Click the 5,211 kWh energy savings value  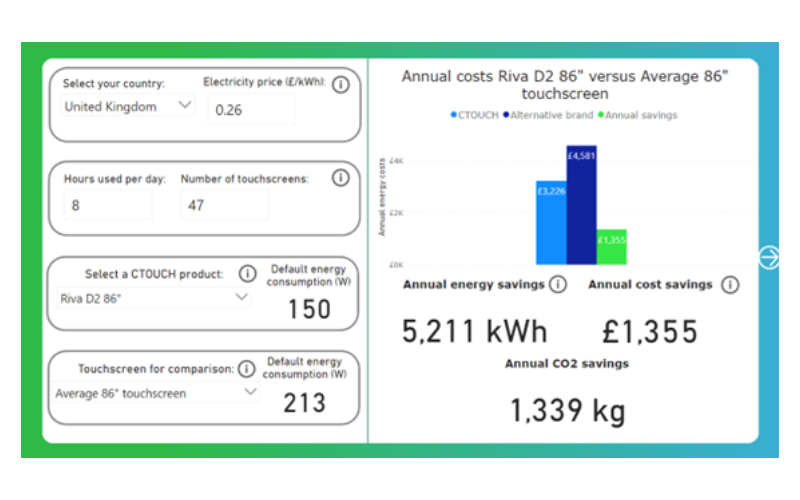[474, 331]
